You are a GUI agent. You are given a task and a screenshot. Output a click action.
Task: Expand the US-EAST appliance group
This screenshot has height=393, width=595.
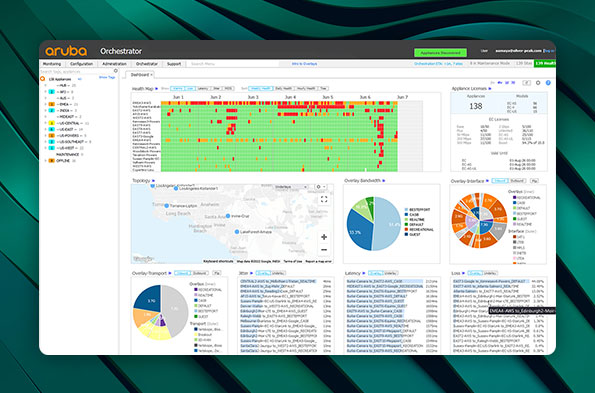46,129
